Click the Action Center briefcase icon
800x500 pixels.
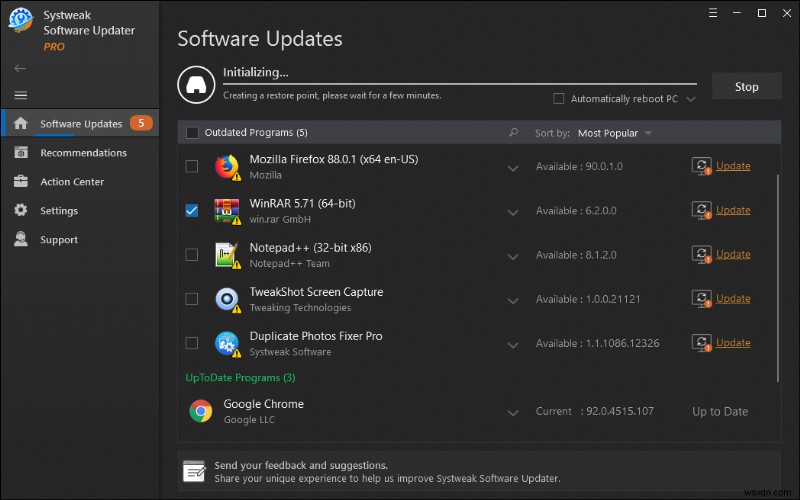click(21, 181)
